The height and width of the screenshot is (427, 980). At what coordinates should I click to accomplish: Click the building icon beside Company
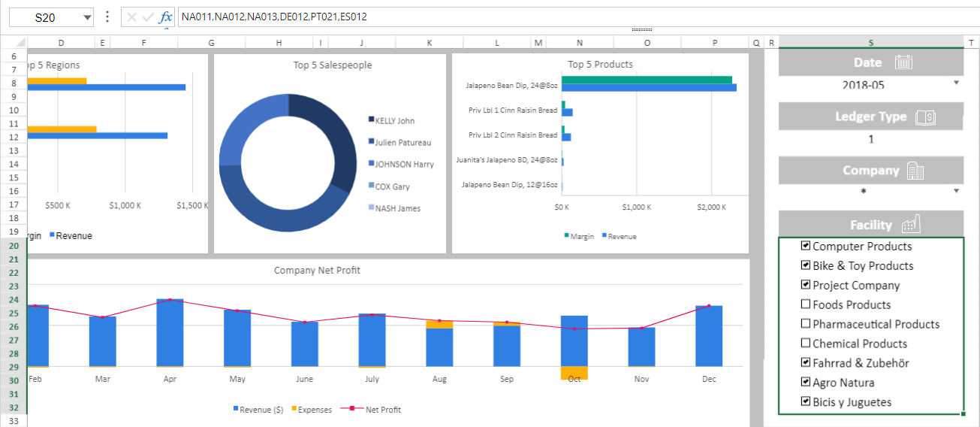(915, 171)
